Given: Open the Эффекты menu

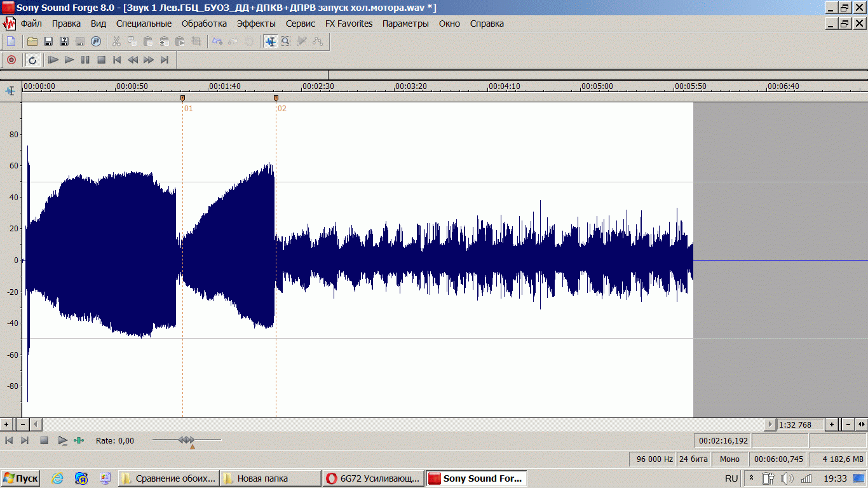Looking at the screenshot, I should (x=256, y=24).
